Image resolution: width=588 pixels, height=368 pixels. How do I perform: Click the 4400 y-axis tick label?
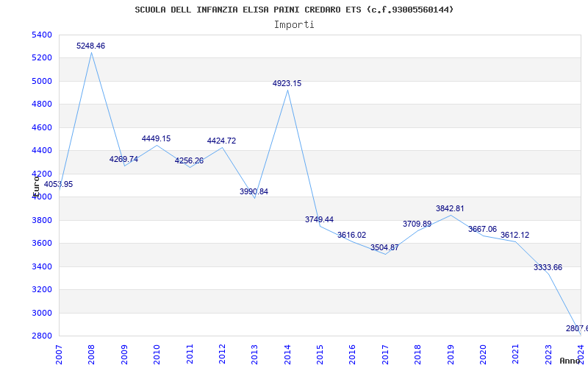coord(43,151)
